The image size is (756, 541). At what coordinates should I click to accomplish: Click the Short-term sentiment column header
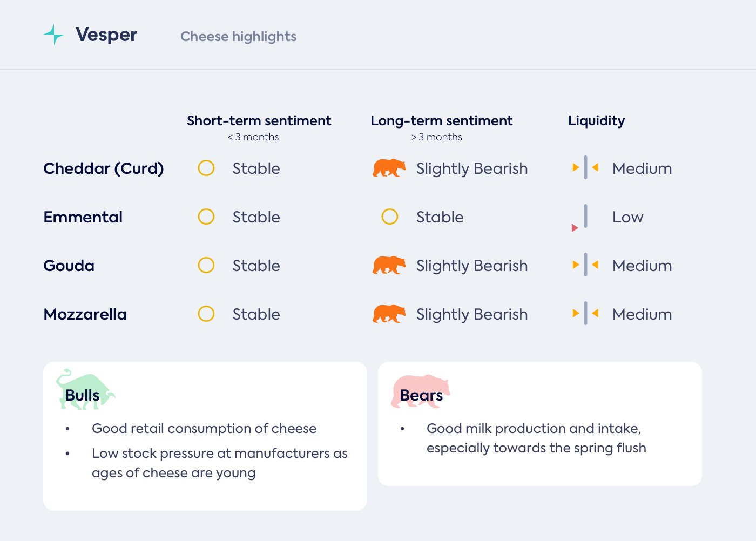click(259, 121)
